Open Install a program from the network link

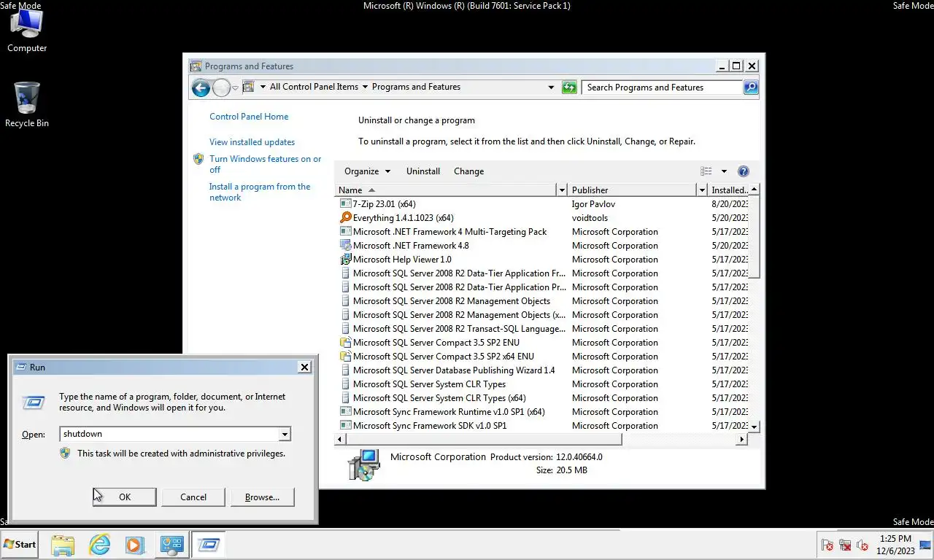click(x=260, y=192)
